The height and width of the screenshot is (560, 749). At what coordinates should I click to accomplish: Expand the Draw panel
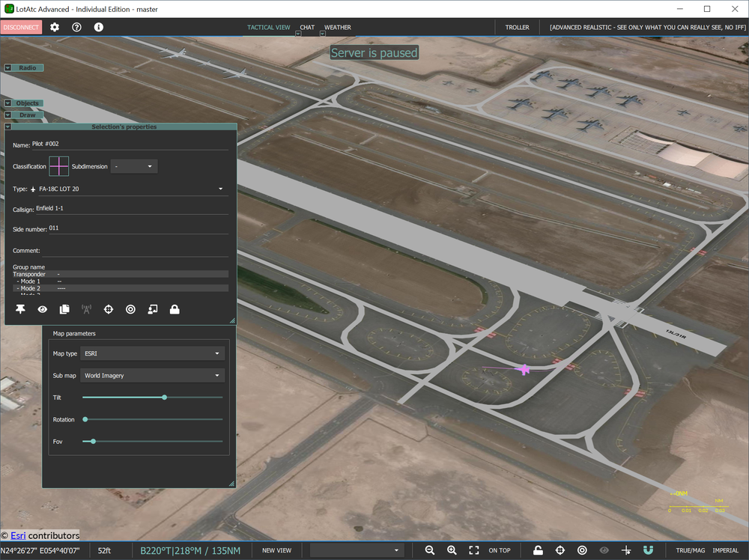coord(8,115)
